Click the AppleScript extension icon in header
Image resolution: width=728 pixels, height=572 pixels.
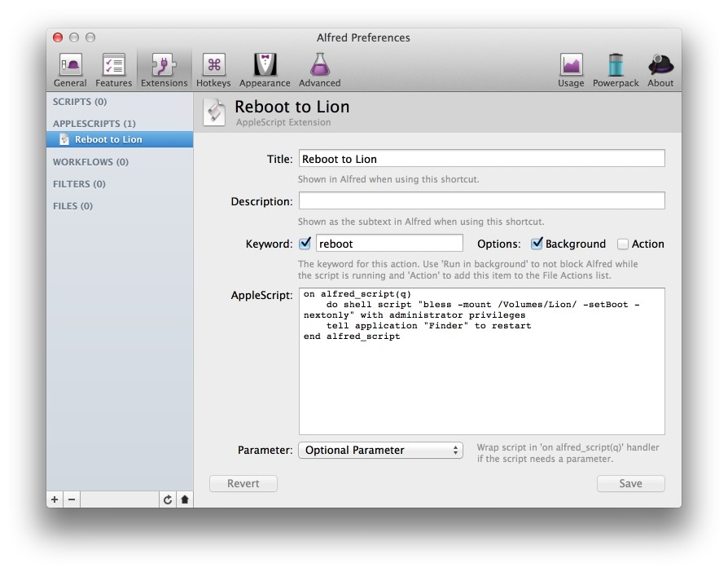[x=214, y=112]
